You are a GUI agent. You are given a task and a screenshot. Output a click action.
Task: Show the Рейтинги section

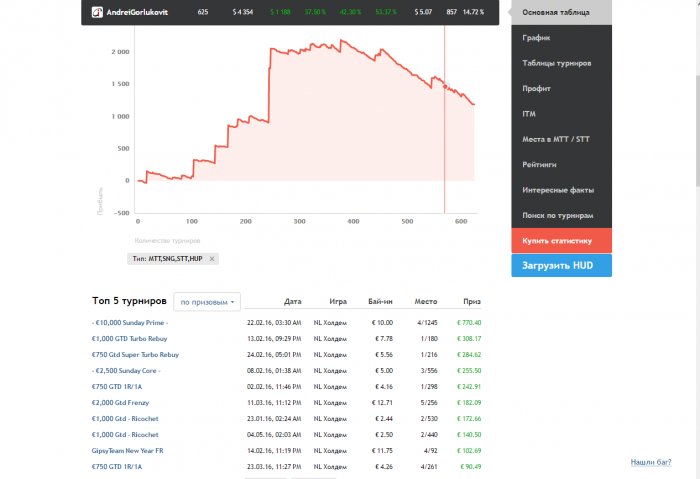tap(539, 164)
